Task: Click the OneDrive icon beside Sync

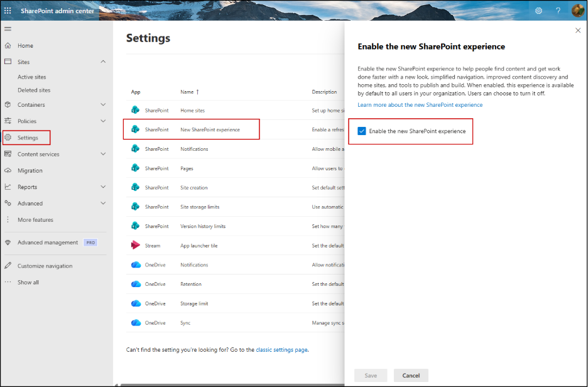Action: [x=135, y=323]
